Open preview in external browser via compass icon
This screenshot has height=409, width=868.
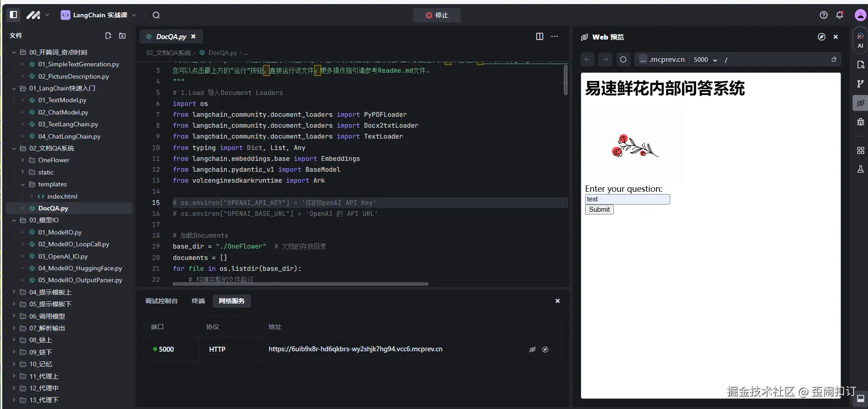(821, 37)
